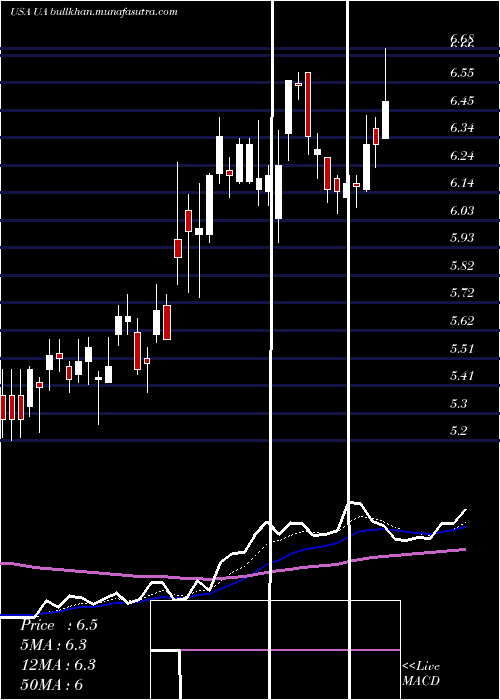Click the 5.51 price axis label
Screen dimensions: 500x700
[462, 348]
